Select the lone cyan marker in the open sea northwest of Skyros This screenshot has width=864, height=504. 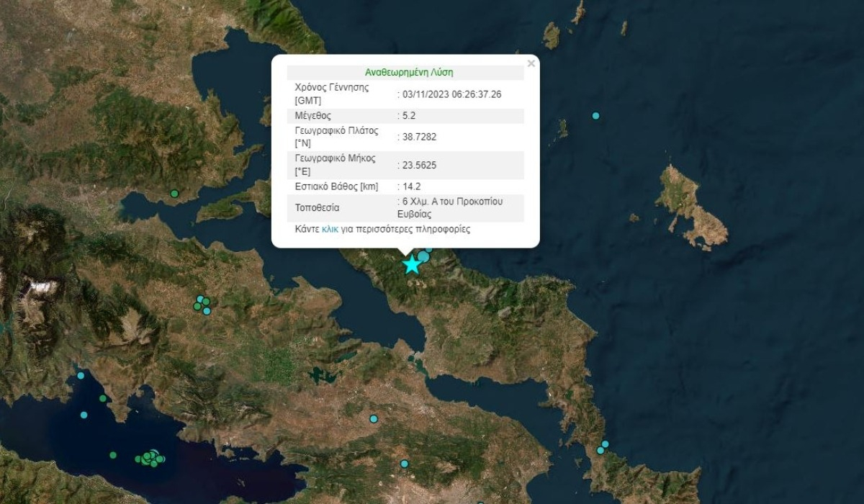click(x=595, y=116)
